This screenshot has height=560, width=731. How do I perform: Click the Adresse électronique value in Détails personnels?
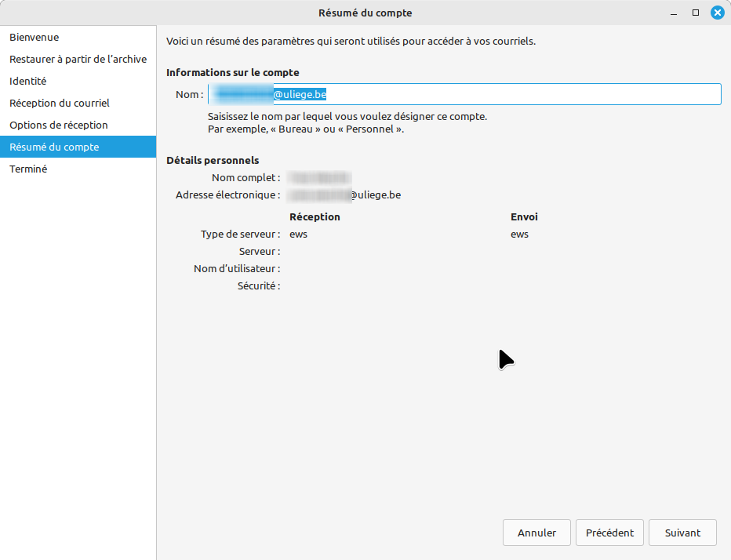(345, 195)
